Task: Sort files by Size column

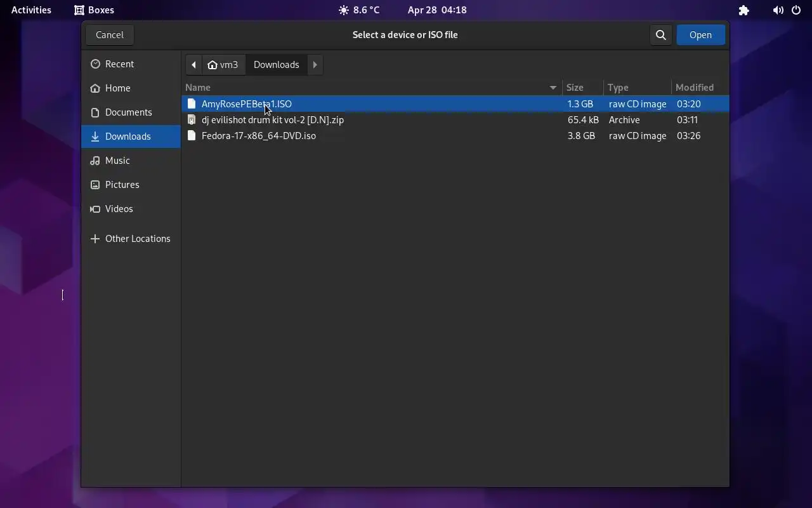Action: [x=583, y=88]
